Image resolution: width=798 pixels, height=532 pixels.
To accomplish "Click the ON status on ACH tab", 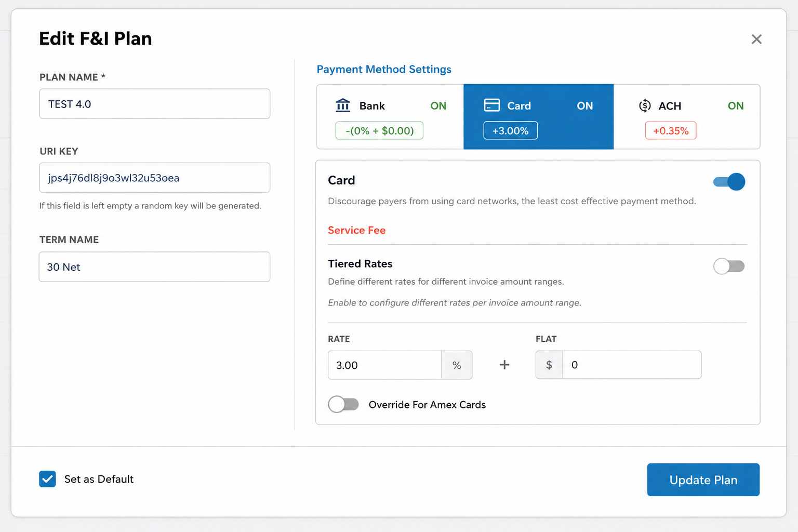I will [x=736, y=105].
